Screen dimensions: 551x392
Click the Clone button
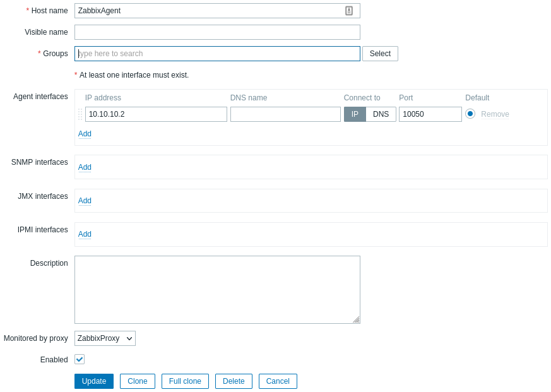[x=138, y=381]
